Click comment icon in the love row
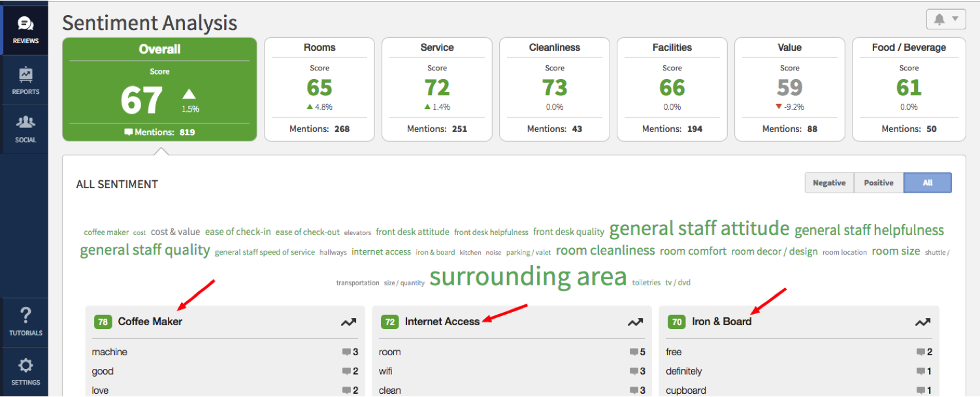 [346, 390]
